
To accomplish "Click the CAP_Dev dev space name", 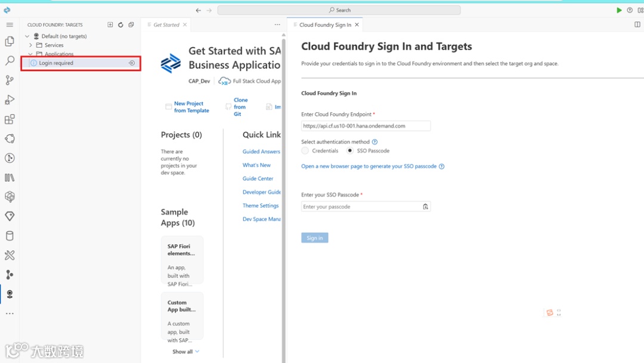I will (x=199, y=81).
